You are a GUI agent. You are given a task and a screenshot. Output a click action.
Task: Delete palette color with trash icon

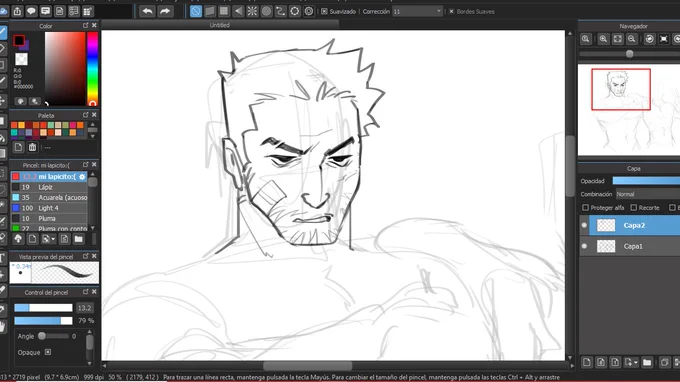32,147
